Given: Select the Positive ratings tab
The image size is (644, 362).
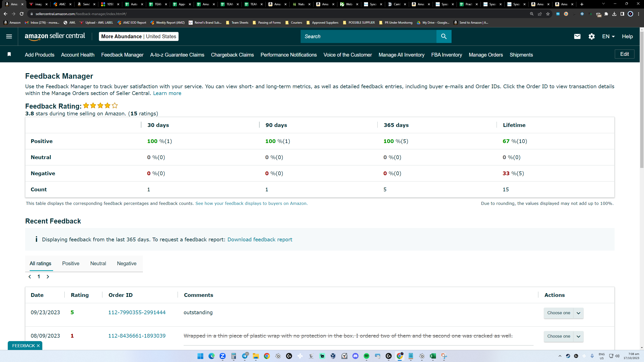Looking at the screenshot, I should pos(71,263).
